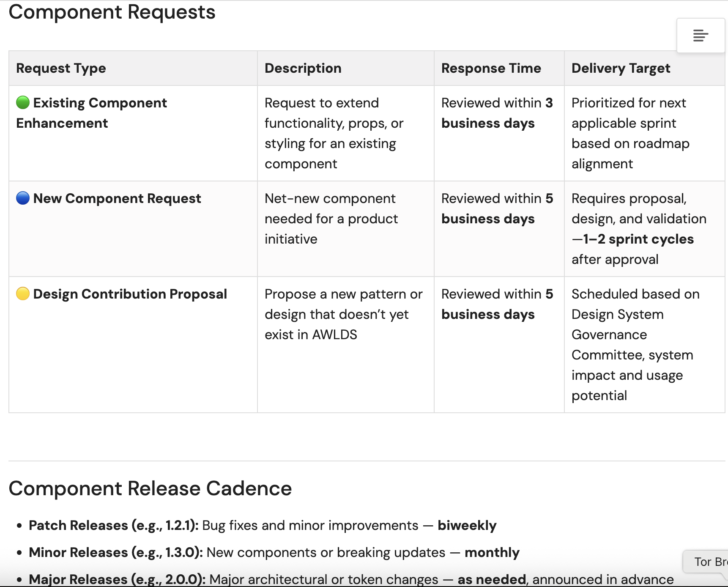Click the bold 'monthly' release frequency
This screenshot has width=728, height=587.
pos(492,552)
